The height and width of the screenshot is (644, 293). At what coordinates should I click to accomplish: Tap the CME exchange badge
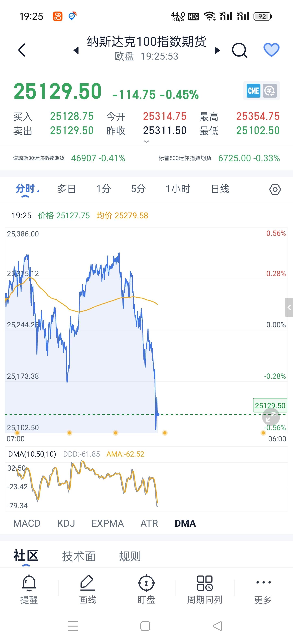coord(254,90)
